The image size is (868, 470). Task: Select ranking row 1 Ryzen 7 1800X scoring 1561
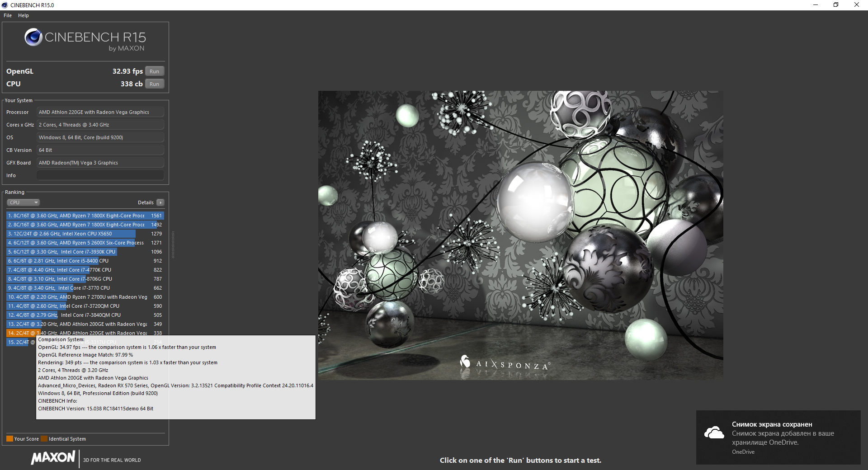[85, 216]
